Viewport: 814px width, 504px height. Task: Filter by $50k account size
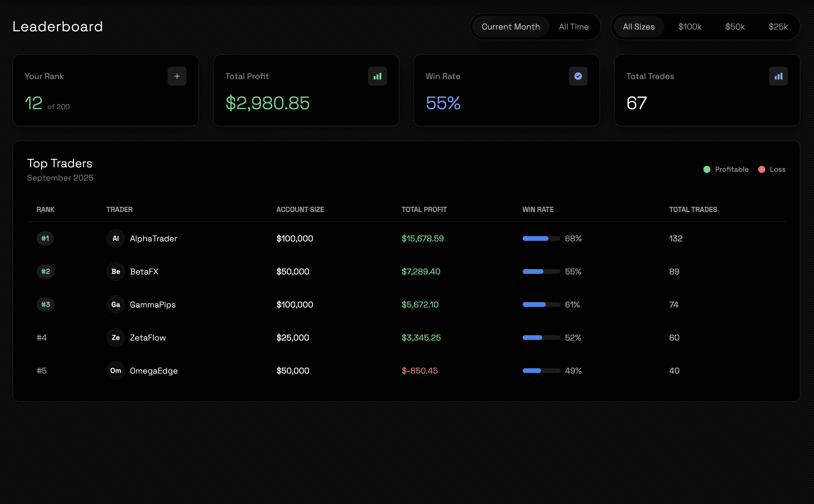(735, 27)
